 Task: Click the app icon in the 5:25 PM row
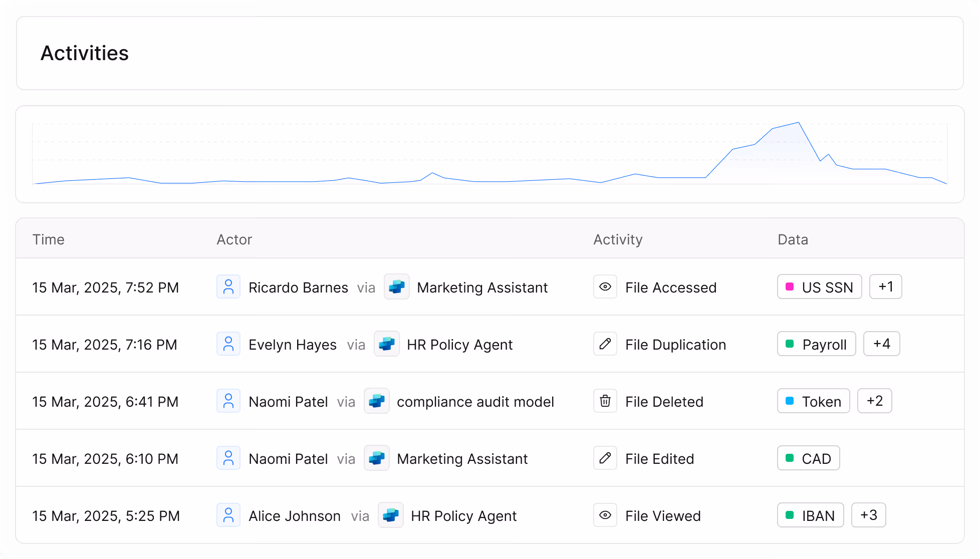pos(391,515)
